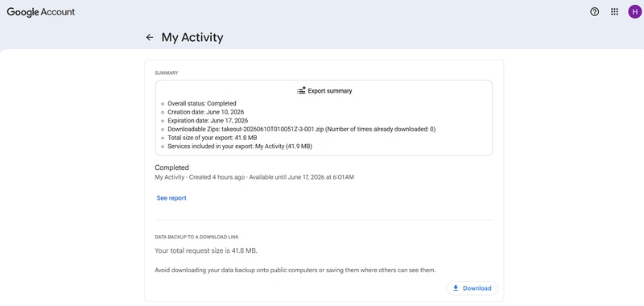Select 'Services included in your export' line
644x306 pixels.
click(240, 147)
